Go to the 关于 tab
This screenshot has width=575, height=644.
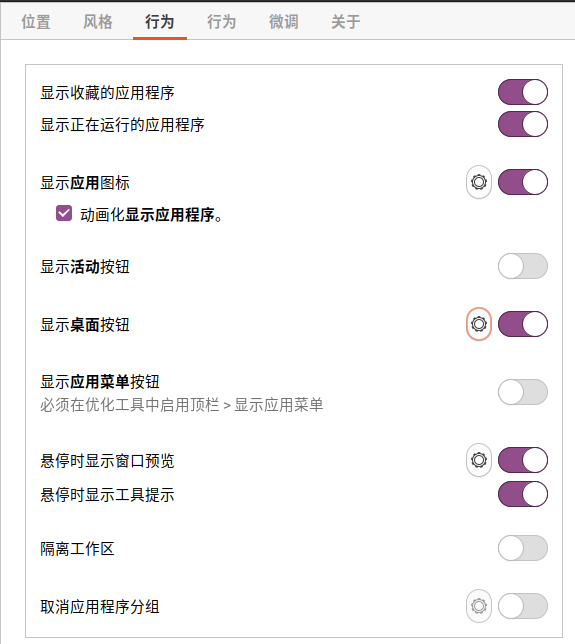[346, 22]
